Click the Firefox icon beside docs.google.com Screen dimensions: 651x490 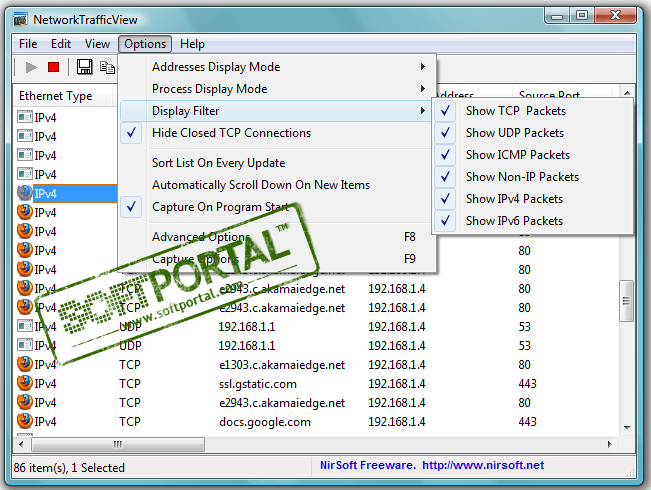(25, 421)
